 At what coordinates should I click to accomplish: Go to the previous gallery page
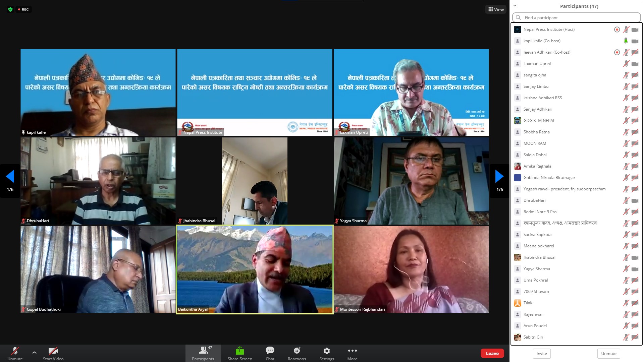click(x=10, y=177)
